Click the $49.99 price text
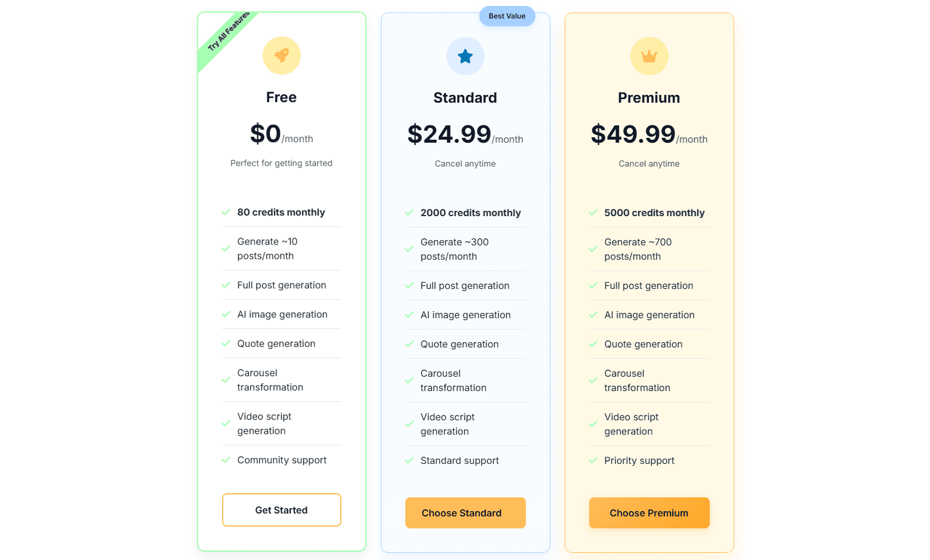 (x=633, y=134)
